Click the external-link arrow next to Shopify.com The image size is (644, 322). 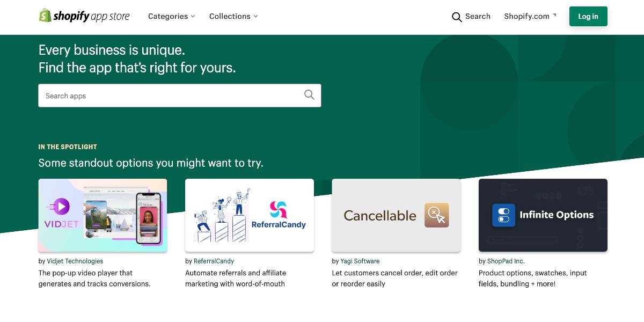pyautogui.click(x=554, y=14)
